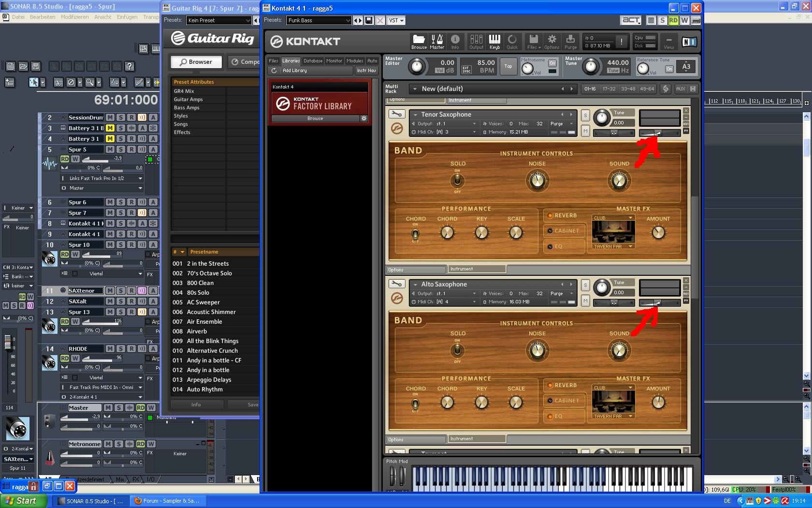Mute the SessionDrum track
This screenshot has height=508, width=812.
tap(110, 118)
